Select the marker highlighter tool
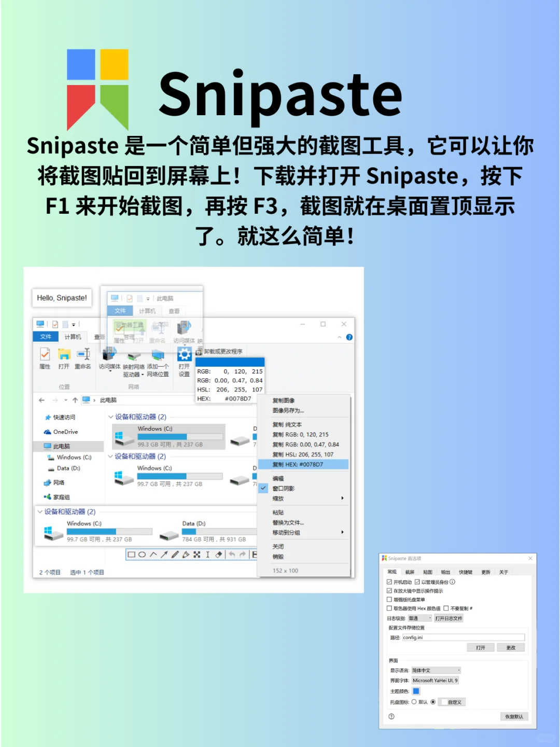560x747 pixels. (186, 555)
